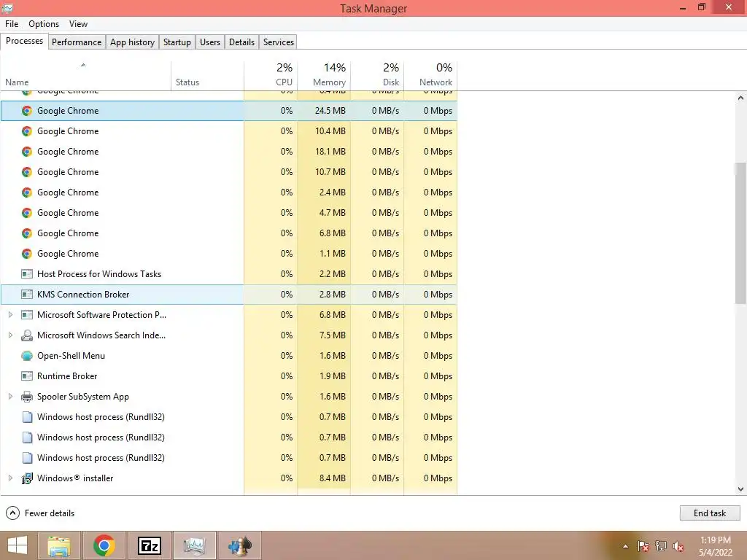Viewport: 747px width, 560px height.
Task: Select the first Windows host process (Rundll32) row
Action: point(228,416)
